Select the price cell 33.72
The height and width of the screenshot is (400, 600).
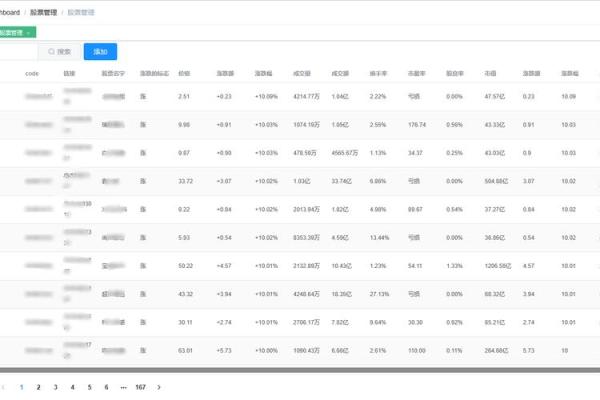[186, 181]
